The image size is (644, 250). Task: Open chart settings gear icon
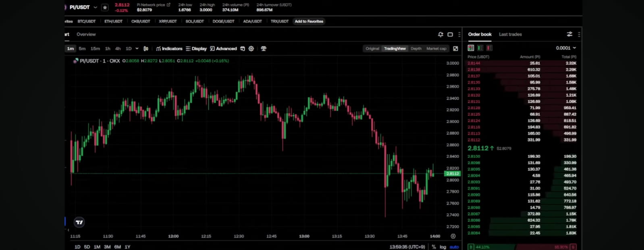(251, 48)
